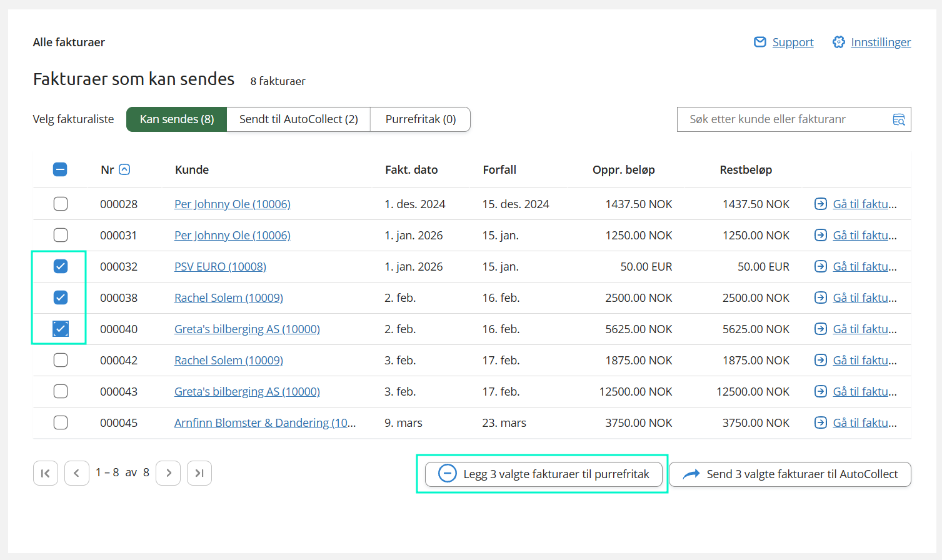Viewport: 942px width, 560px height.
Task: Click the Innstillinger gear icon
Action: [x=839, y=42]
